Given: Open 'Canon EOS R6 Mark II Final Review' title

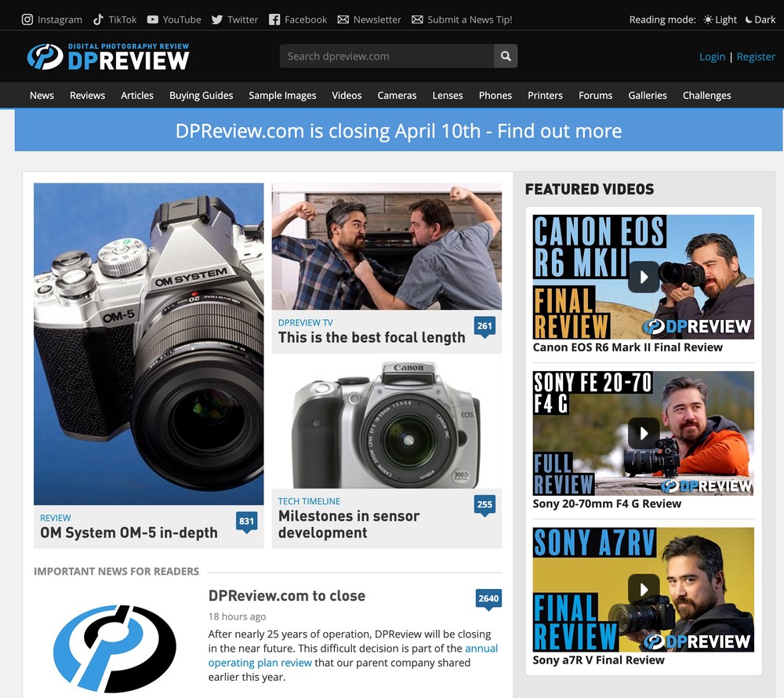Looking at the screenshot, I should click(627, 347).
